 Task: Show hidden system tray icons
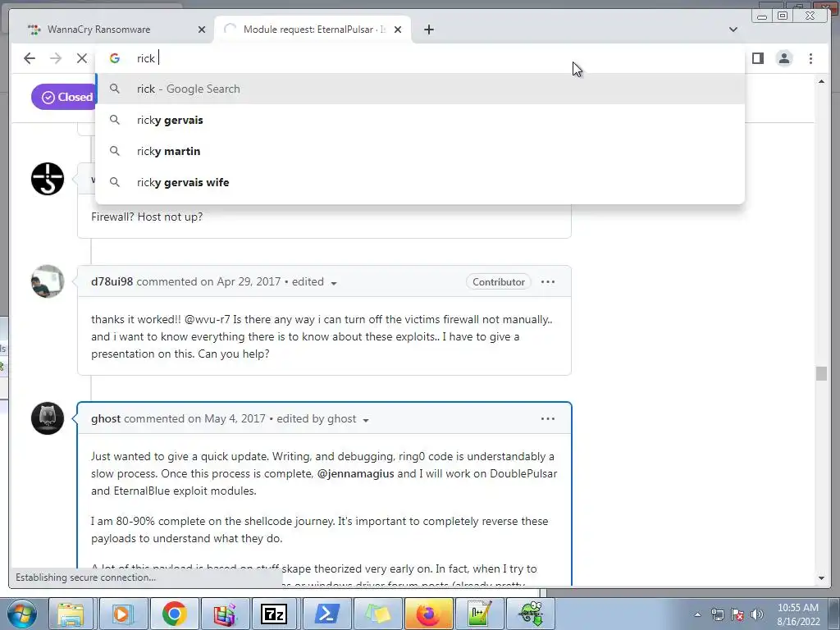[x=697, y=614]
